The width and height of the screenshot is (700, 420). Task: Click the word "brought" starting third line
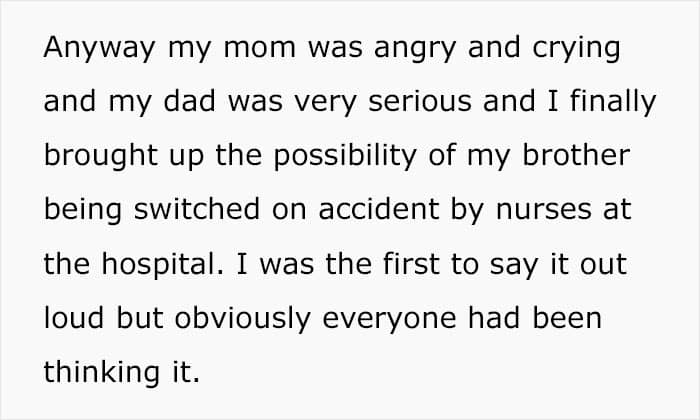pyautogui.click(x=100, y=156)
